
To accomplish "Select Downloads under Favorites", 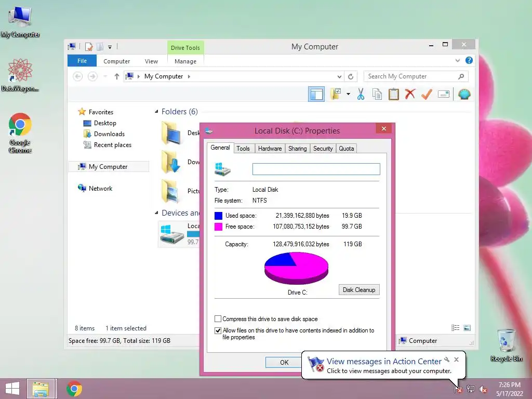I will (109, 134).
